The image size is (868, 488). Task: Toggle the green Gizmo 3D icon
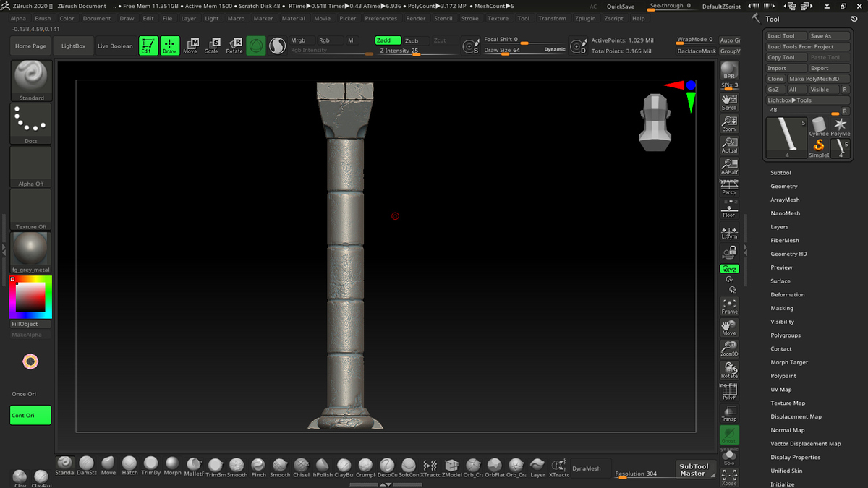pos(256,46)
